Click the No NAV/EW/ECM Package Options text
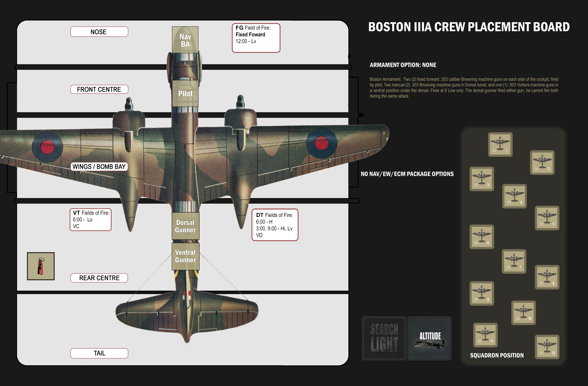 [x=407, y=174]
